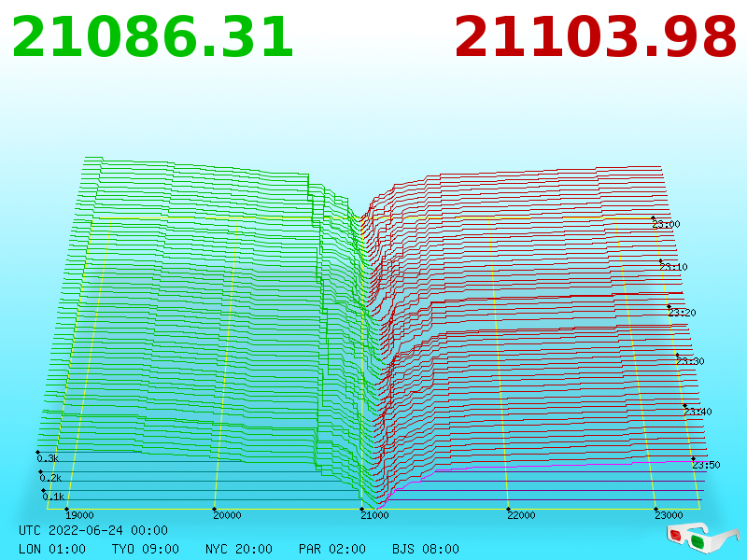
Task: Click the 23:00 time axis marker
Action: [666, 224]
